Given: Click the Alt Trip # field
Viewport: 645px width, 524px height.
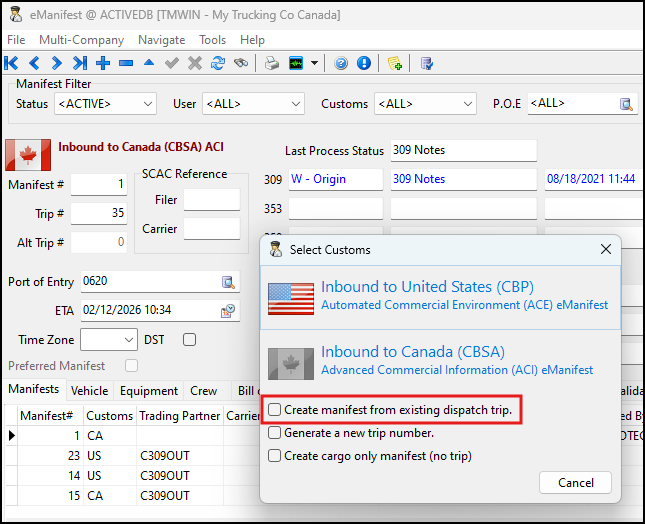Looking at the screenshot, I should pos(99,242).
